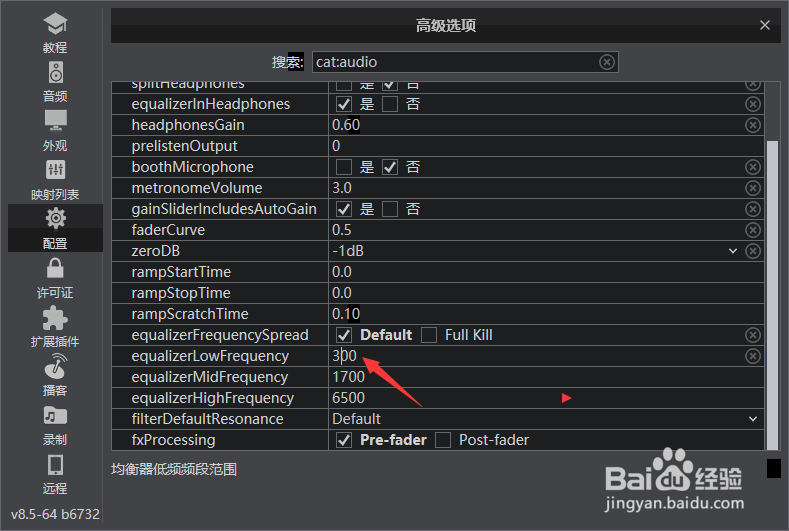Open the 映射列表 mapping icon
This screenshot has width=789, height=531.
point(55,170)
